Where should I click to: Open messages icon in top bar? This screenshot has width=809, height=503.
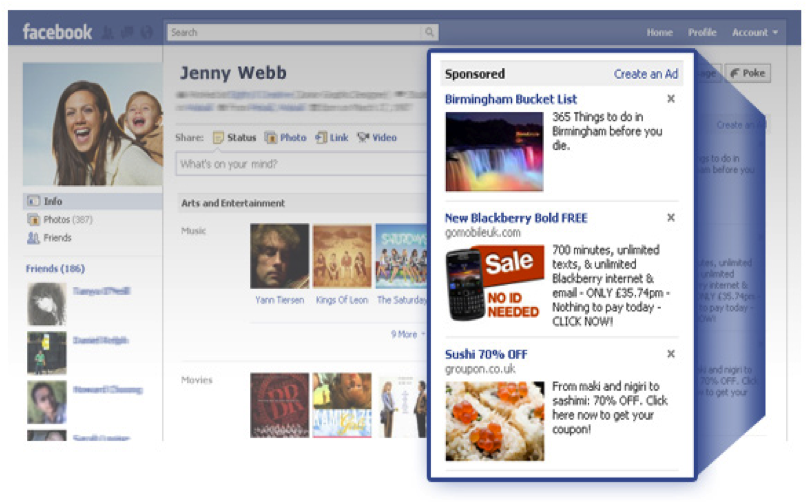127,33
